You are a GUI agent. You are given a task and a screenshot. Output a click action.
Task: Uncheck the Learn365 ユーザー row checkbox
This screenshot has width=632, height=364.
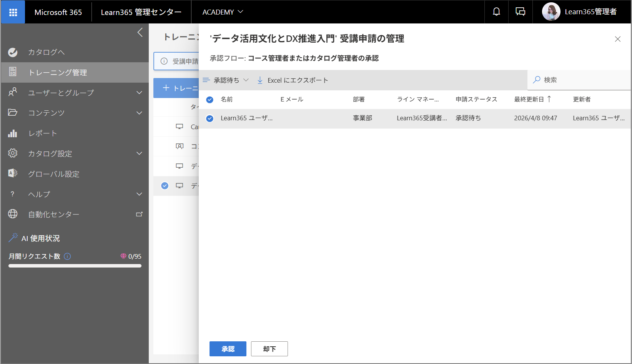click(210, 118)
